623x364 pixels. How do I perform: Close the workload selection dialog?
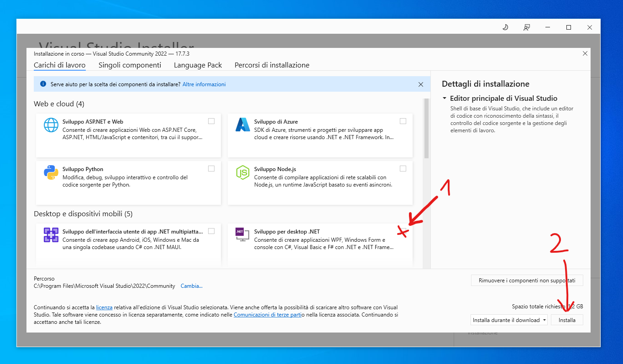(585, 53)
